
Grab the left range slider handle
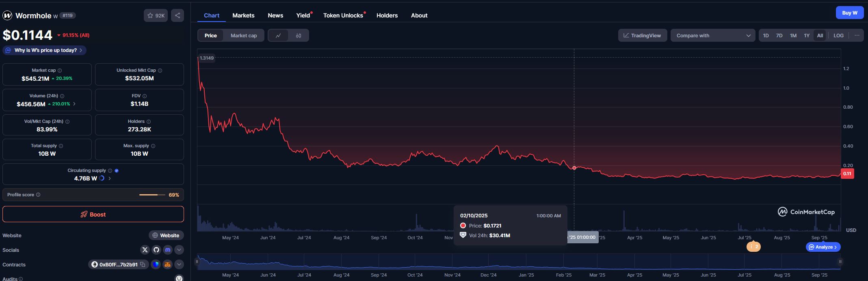click(x=197, y=262)
